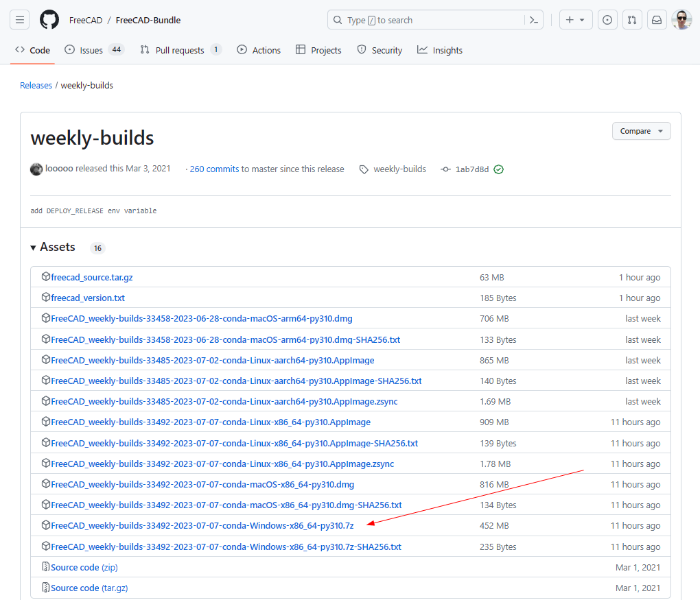Click the search magnifier icon
Screen dimensions: 700x600
point(338,20)
